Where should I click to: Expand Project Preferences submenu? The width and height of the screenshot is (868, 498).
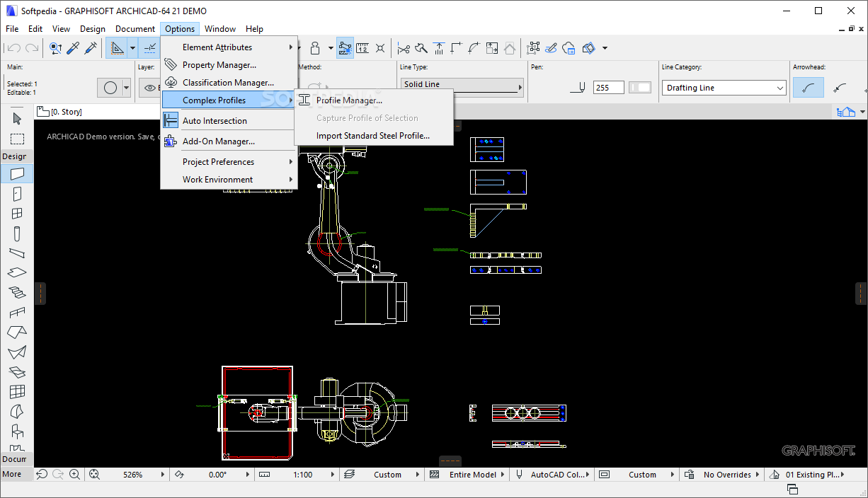229,162
